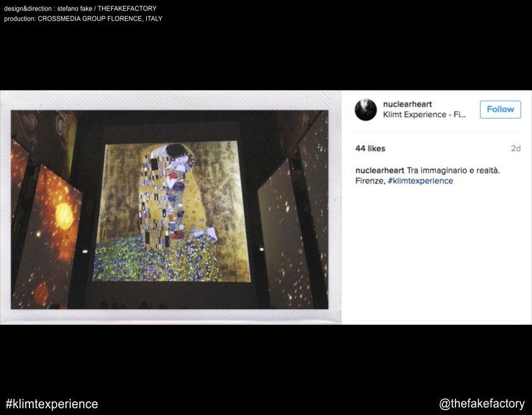Click the large #klimtexperience footer text
The image size is (532, 415).
tap(51, 404)
